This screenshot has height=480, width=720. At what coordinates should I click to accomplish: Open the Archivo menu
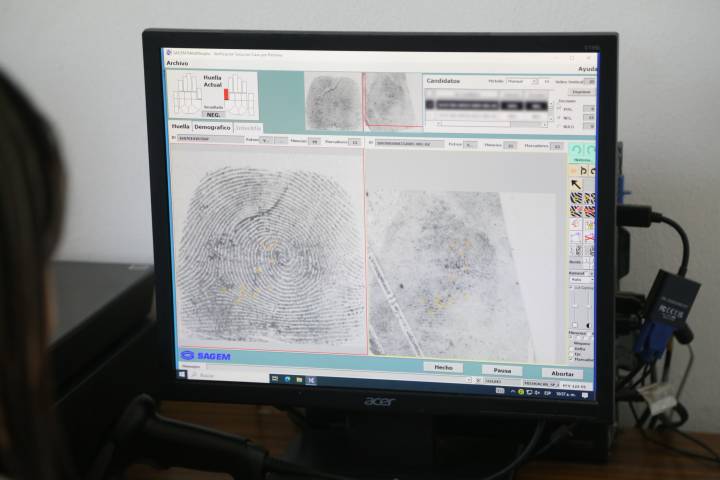pyautogui.click(x=177, y=63)
